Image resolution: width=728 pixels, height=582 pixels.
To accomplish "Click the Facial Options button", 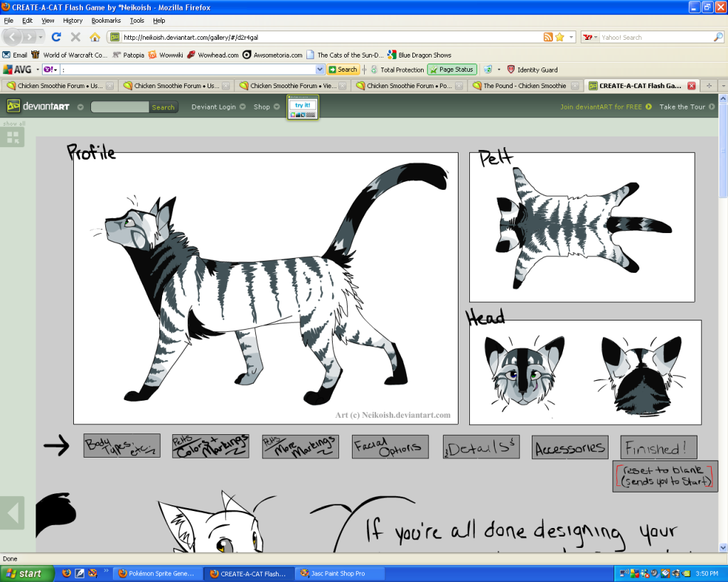I will pos(388,447).
